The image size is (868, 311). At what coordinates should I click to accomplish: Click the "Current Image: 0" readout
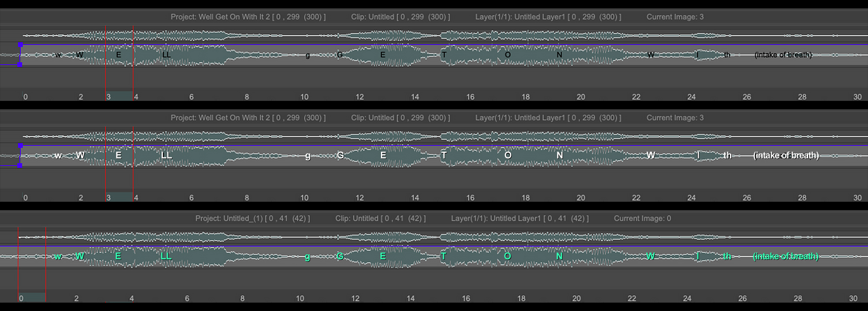click(x=642, y=218)
